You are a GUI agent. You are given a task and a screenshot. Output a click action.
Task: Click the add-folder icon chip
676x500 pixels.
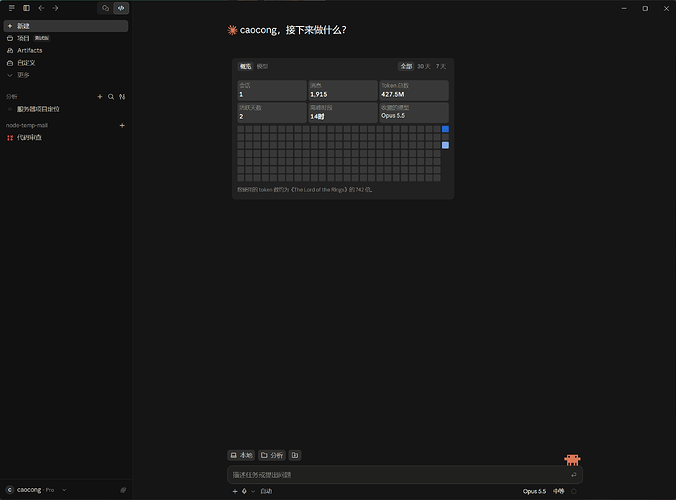pos(295,455)
